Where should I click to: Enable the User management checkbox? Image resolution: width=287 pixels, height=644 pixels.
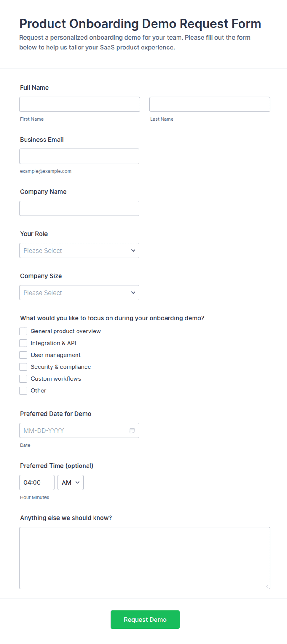[23, 355]
